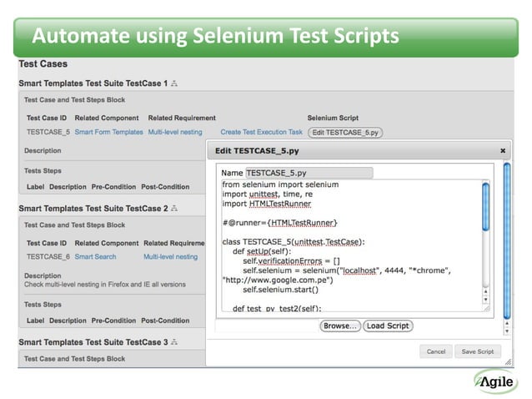The width and height of the screenshot is (532, 399).
Task: Click the hierarchy icon beside TestCase 1
Action: [174, 83]
